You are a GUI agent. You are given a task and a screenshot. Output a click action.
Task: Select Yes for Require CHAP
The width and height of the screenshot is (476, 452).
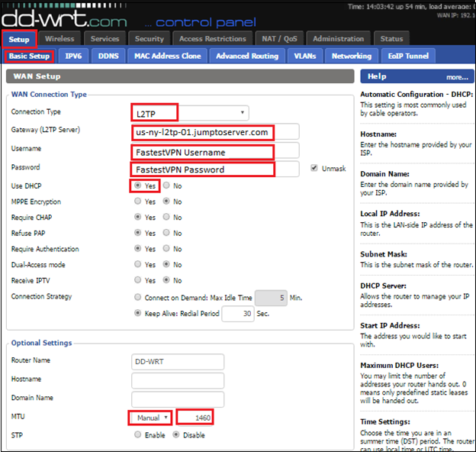click(x=137, y=217)
